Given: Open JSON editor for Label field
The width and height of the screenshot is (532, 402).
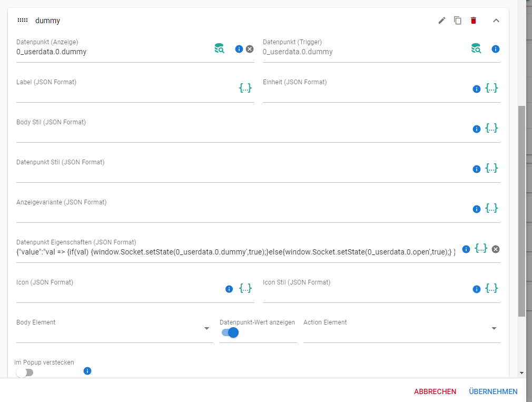Looking at the screenshot, I should pos(245,88).
